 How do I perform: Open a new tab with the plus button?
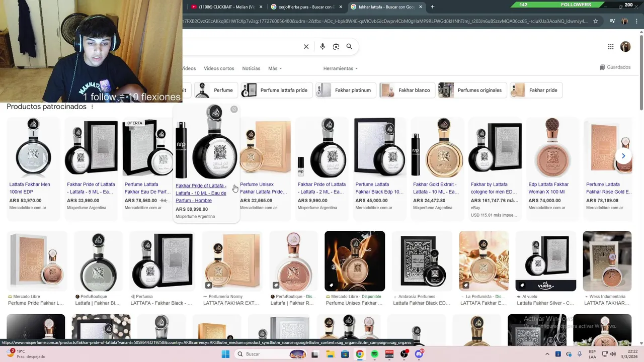(433, 7)
